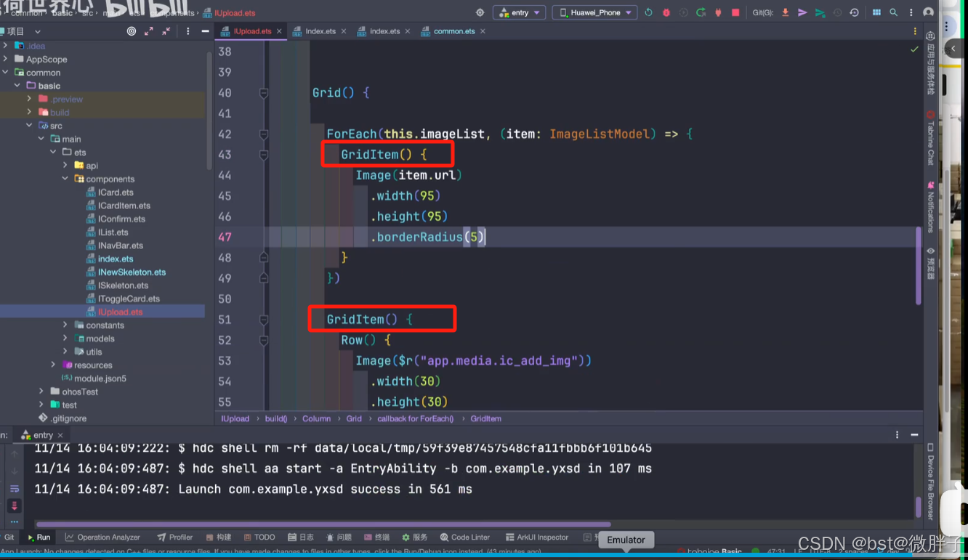Click the green Run/rerun icon in toolbar
This screenshot has width=968, height=560.
tap(648, 12)
